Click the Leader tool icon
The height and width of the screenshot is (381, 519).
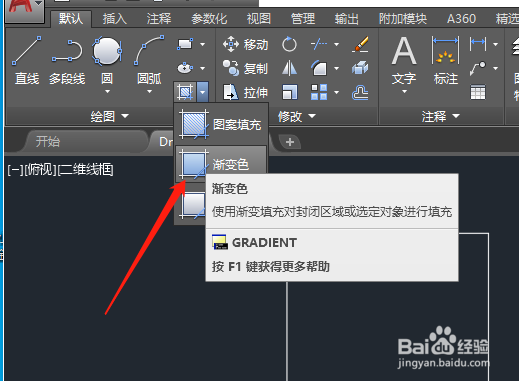(x=478, y=68)
